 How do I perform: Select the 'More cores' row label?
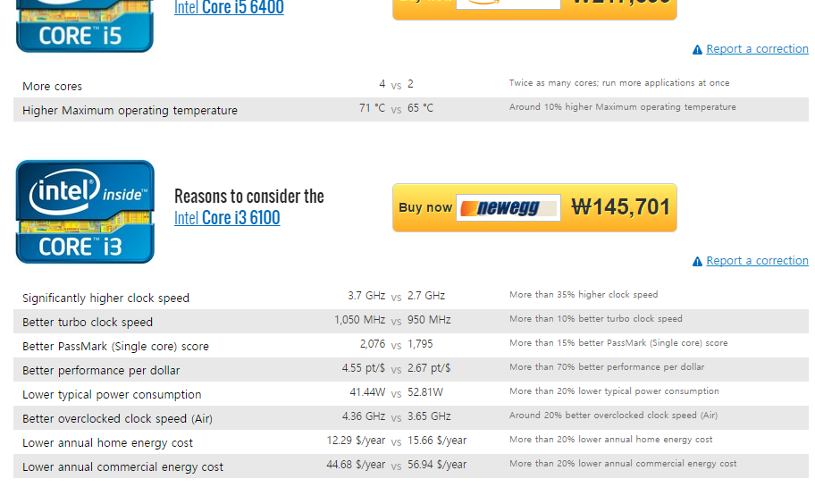click(x=52, y=87)
